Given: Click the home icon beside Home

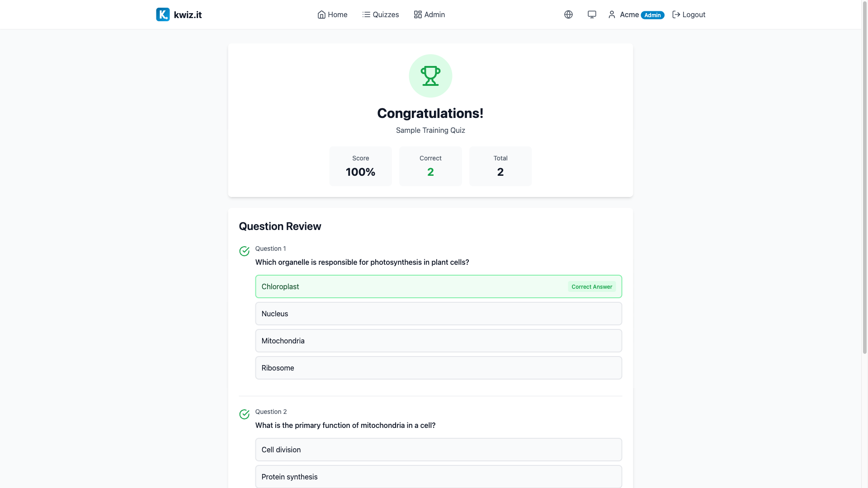Looking at the screenshot, I should coord(321,14).
